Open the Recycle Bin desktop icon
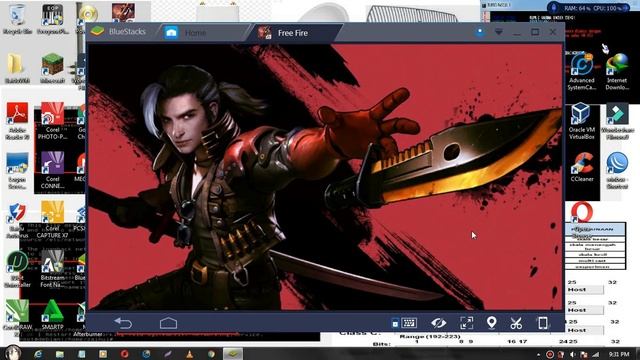Viewport: 640px width, 360px height. [17, 19]
